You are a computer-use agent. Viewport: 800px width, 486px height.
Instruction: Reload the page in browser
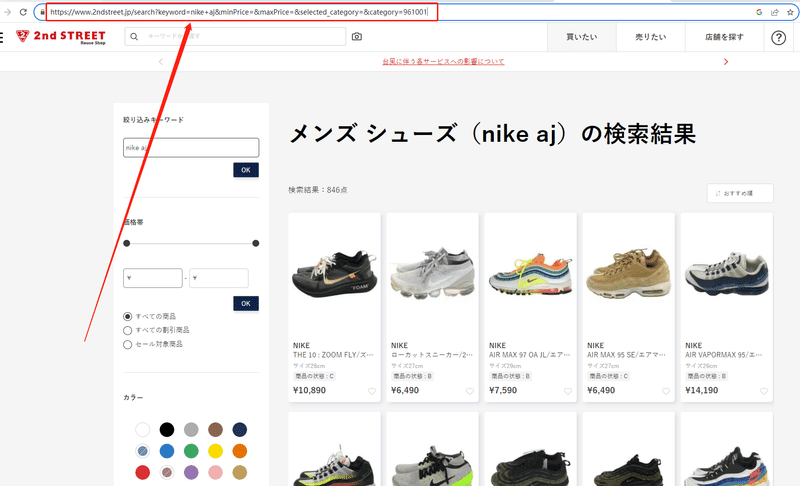[23, 12]
